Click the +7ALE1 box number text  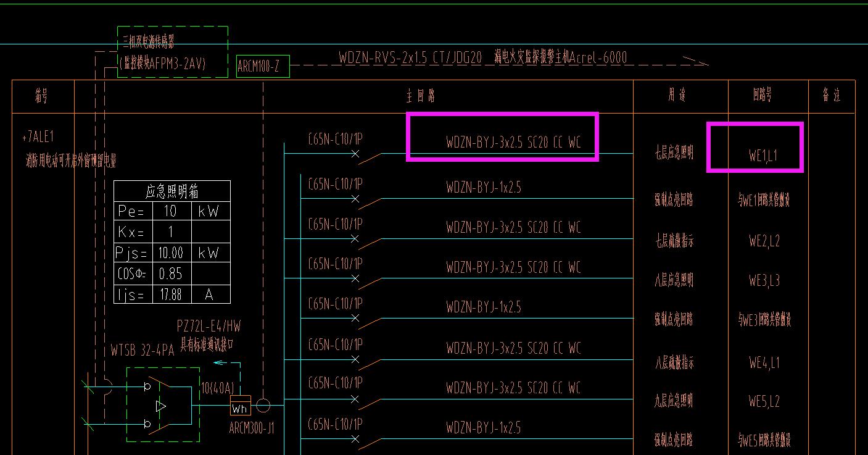pyautogui.click(x=38, y=137)
